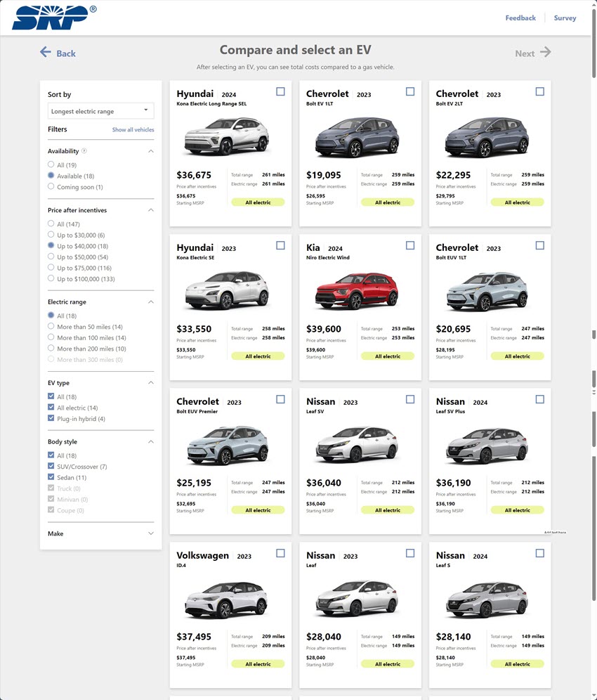Screen dimensions: 597x700
Task: Select the 'Available (18)' availability filter
Action: 50,176
